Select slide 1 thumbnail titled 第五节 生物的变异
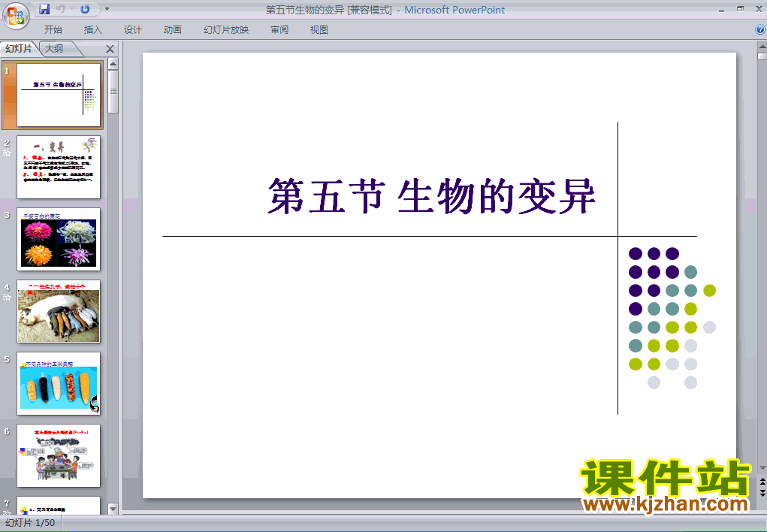 (59, 95)
